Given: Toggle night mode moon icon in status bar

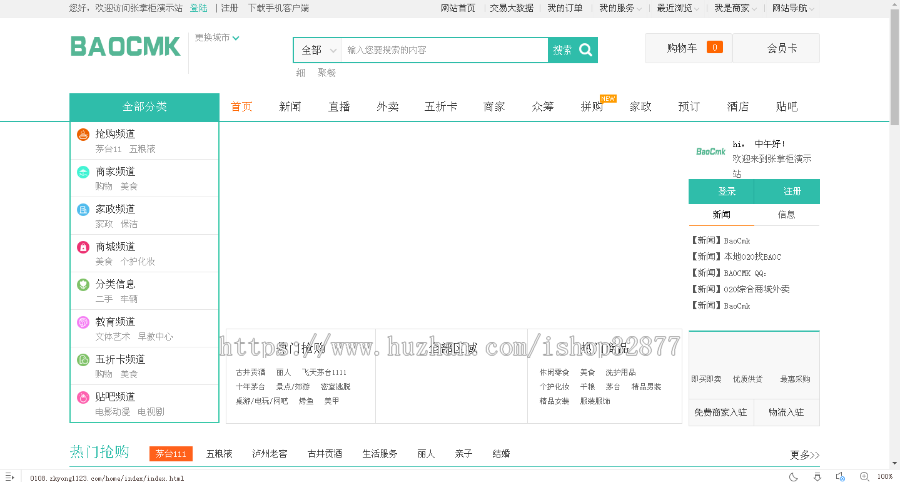Looking at the screenshot, I should pyautogui.click(x=793, y=477).
